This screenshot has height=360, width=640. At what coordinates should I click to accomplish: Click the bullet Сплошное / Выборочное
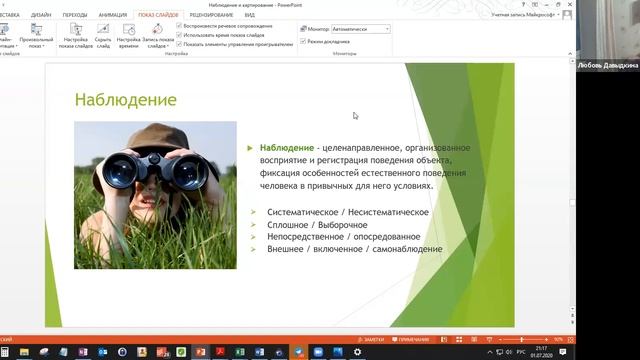tap(317, 225)
